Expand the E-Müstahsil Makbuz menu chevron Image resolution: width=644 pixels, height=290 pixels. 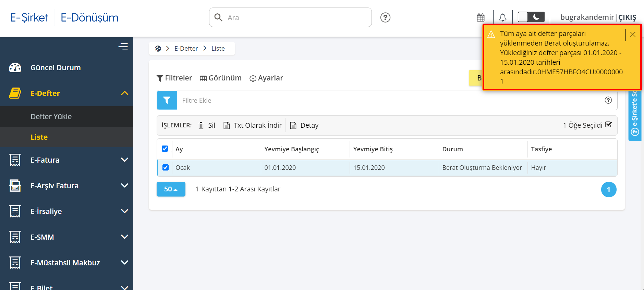point(125,263)
